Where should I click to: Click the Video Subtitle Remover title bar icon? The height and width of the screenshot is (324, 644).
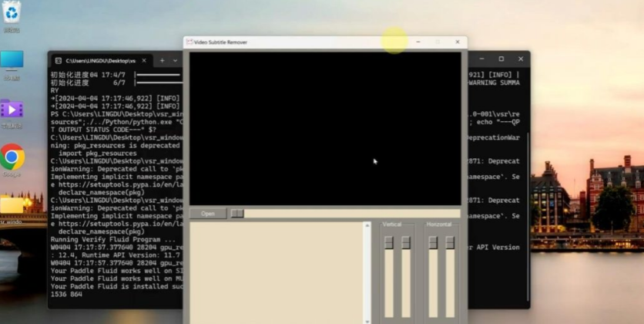point(189,42)
